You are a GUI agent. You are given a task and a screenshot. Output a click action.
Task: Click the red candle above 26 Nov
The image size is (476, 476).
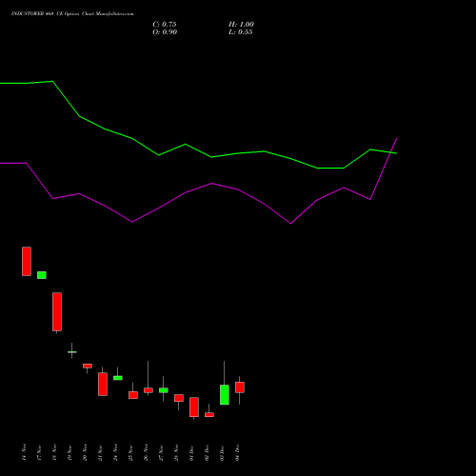(x=149, y=390)
